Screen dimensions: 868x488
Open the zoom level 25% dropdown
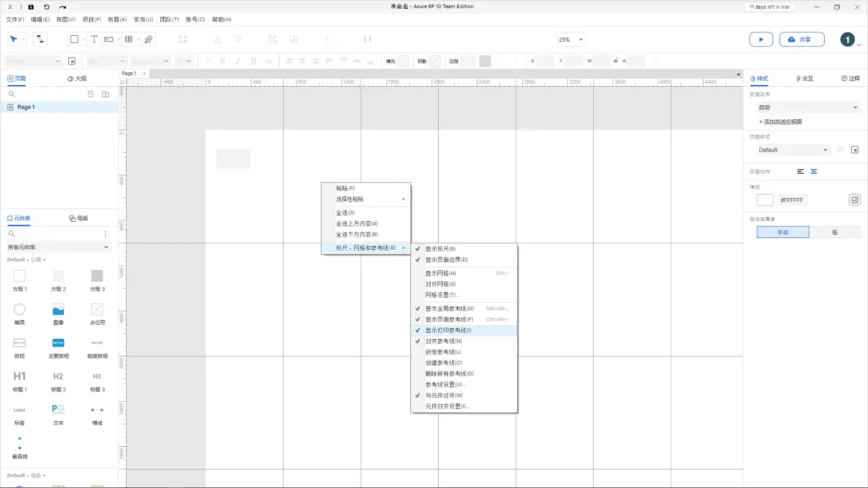pyautogui.click(x=571, y=39)
